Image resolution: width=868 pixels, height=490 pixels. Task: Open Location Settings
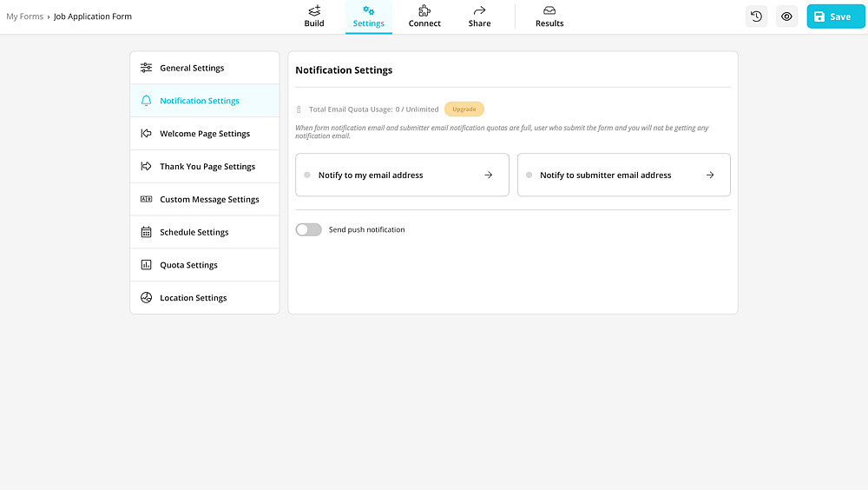(205, 298)
